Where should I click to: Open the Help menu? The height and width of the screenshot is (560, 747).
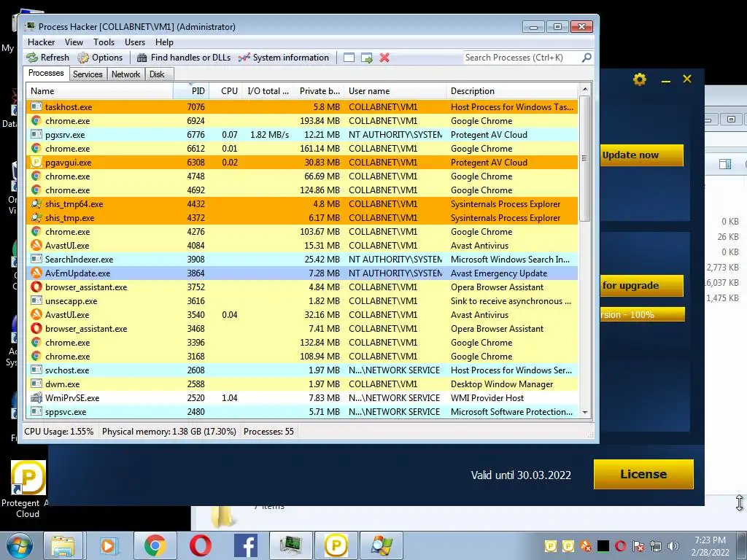[164, 42]
